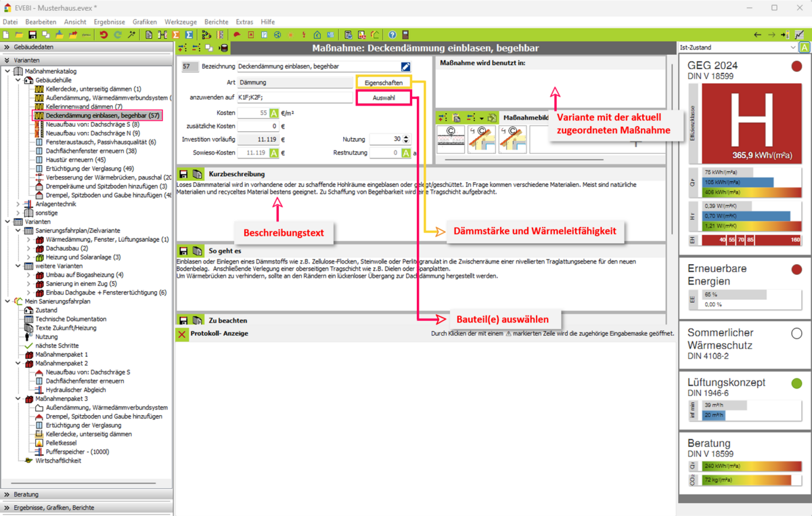
Task: Click the Eigenschaften button
Action: click(x=383, y=83)
